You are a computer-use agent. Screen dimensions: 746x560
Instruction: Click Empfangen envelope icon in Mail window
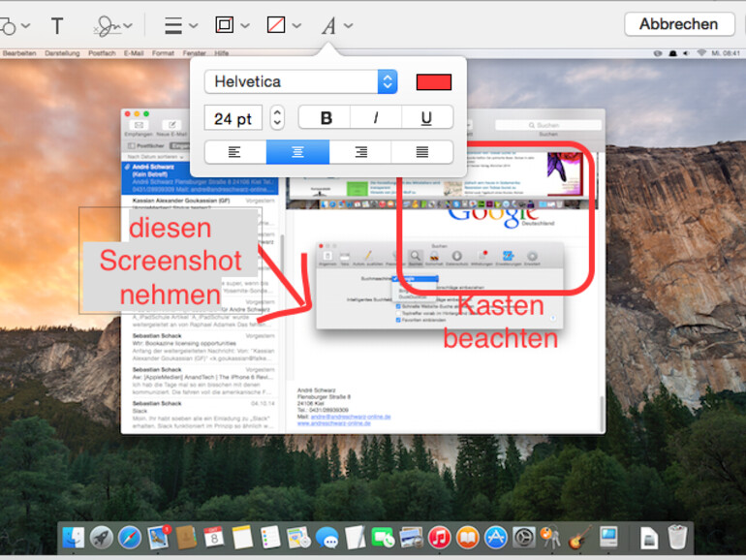[139, 125]
